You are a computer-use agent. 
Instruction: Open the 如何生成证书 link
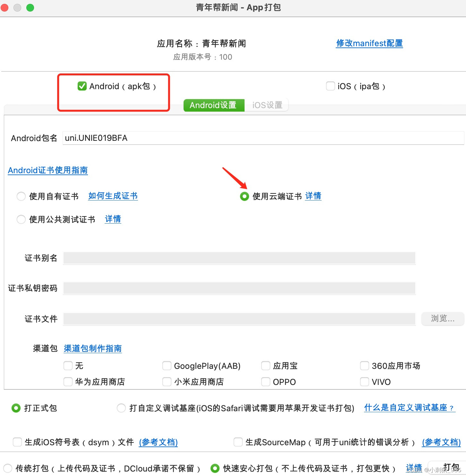113,196
